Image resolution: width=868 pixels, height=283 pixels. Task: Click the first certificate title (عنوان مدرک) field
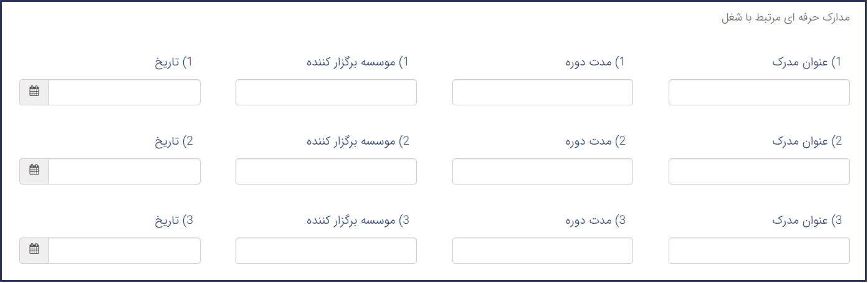(758, 92)
